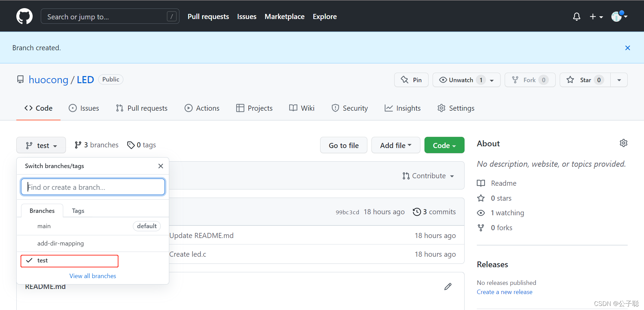The height and width of the screenshot is (310, 644).
Task: Go to the Actions tab
Action: tap(202, 108)
